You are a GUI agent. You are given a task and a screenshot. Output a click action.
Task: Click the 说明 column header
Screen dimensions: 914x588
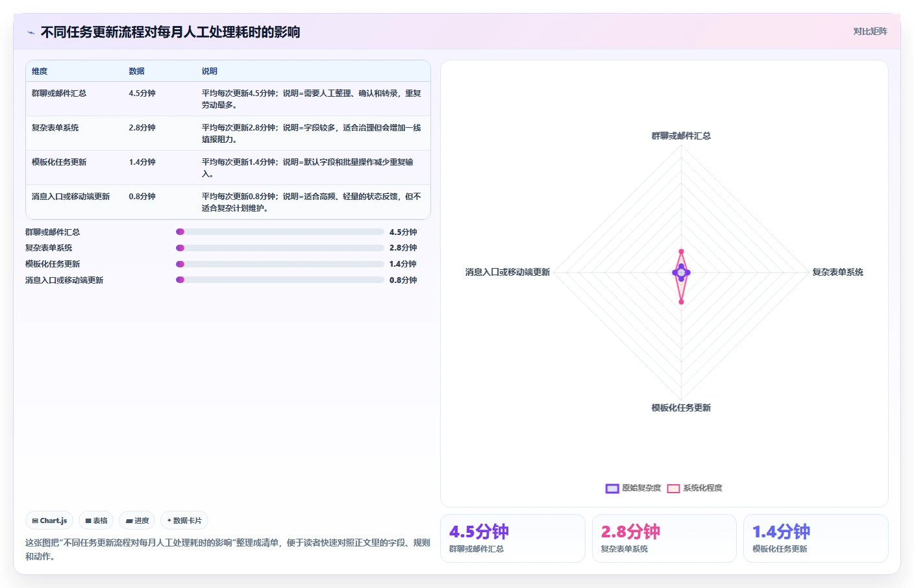(209, 71)
